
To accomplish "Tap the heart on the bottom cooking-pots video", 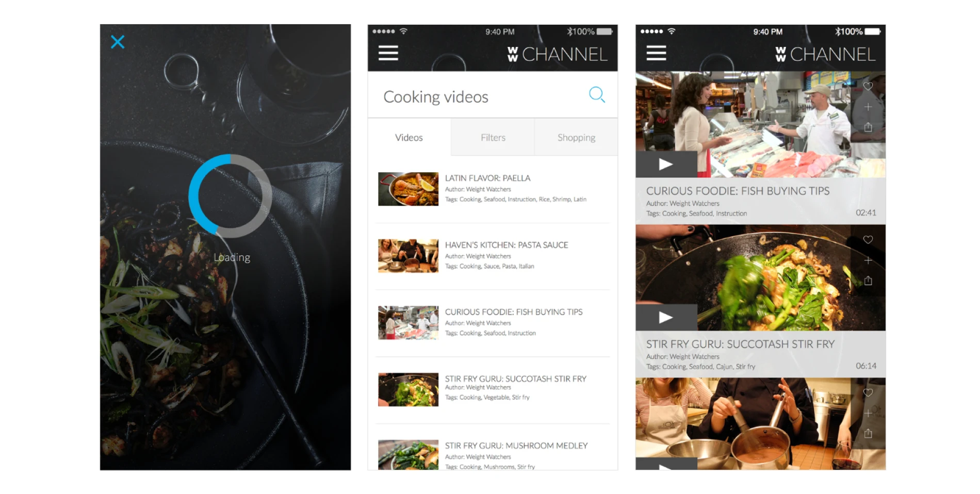I will tap(868, 393).
